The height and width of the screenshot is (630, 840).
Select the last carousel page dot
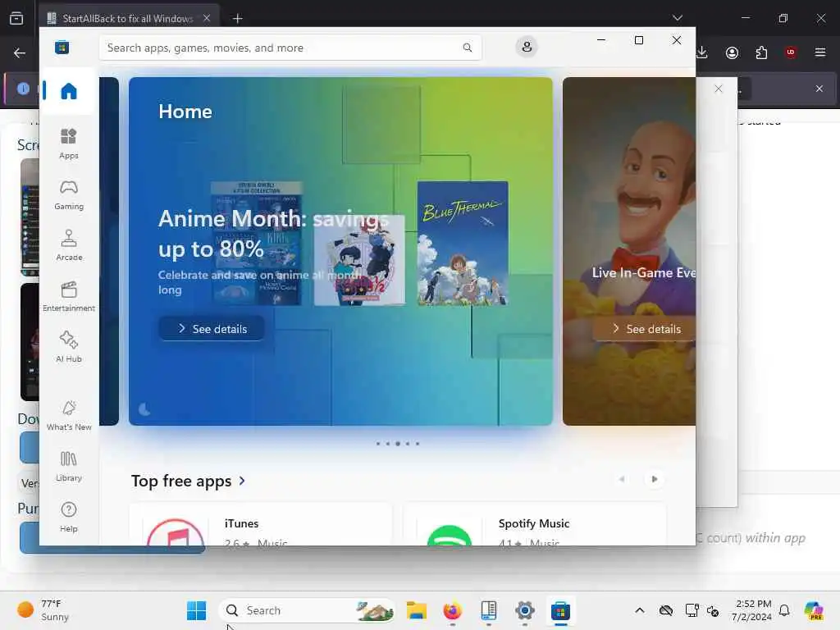tap(418, 444)
